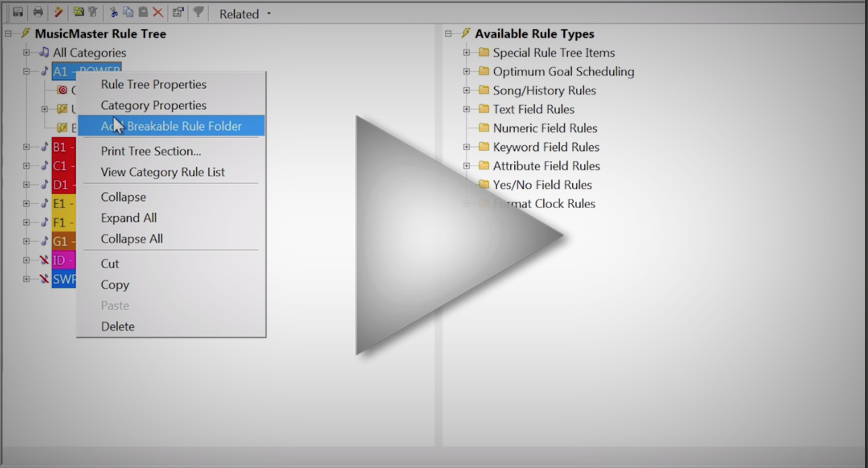Choose View Category Rule List option
Screen dimensions: 868x468
pyautogui.click(x=162, y=172)
